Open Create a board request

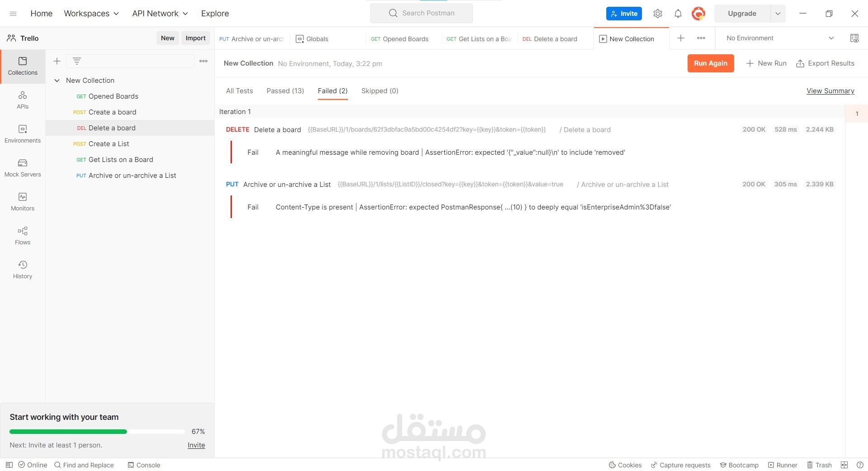tap(130, 112)
